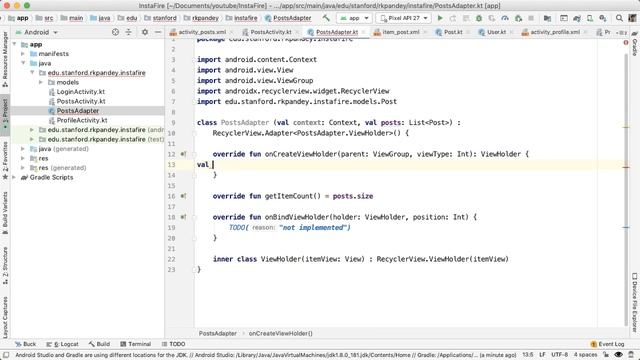Viewport: 640px width, 360px height.
Task: Toggle the Structure side tab
Action: 5,265
